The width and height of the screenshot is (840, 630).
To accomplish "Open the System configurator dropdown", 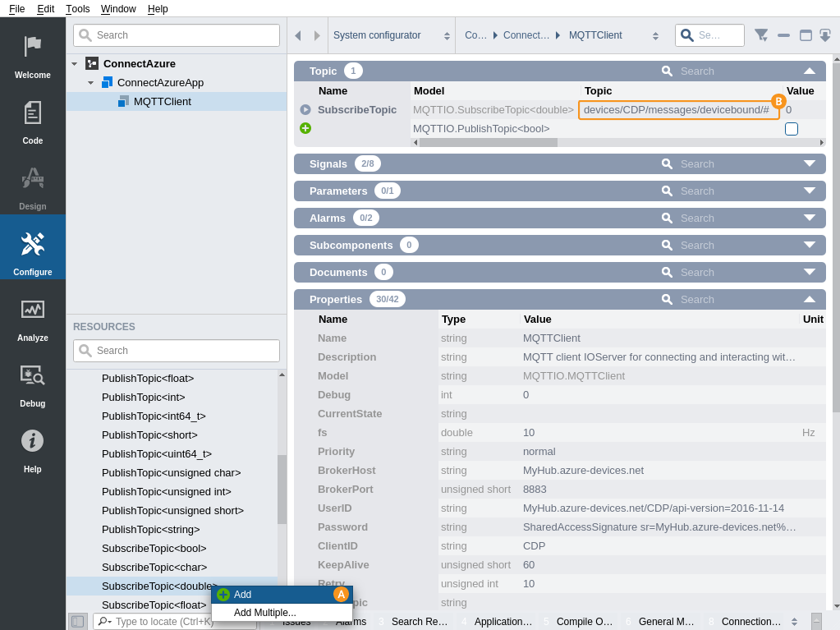I will point(392,35).
